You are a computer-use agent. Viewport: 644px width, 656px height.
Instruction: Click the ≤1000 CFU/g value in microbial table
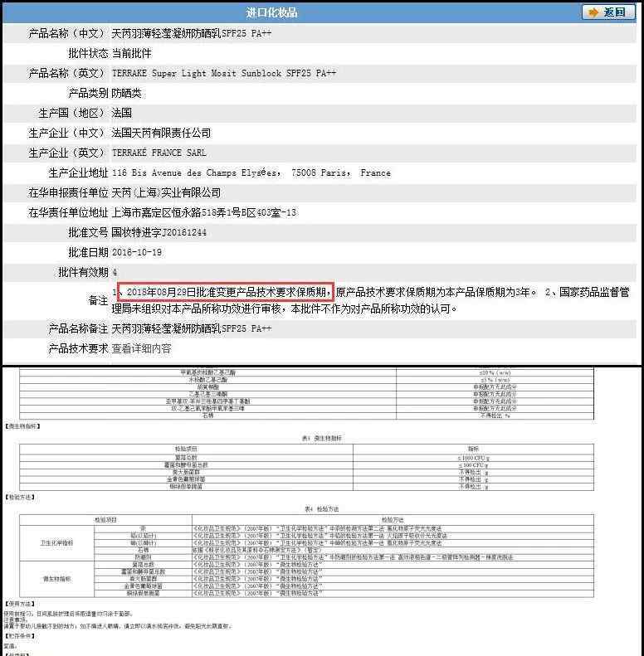point(473,458)
